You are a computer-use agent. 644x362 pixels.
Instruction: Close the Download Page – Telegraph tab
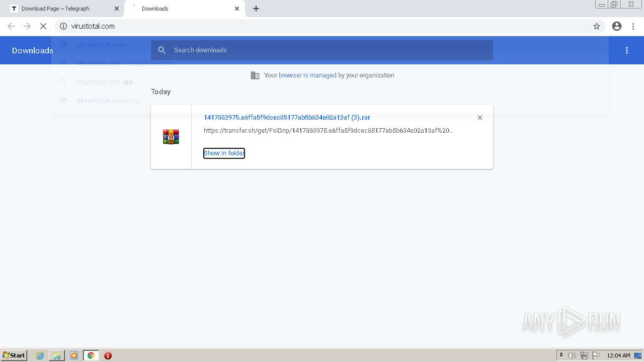click(117, 9)
